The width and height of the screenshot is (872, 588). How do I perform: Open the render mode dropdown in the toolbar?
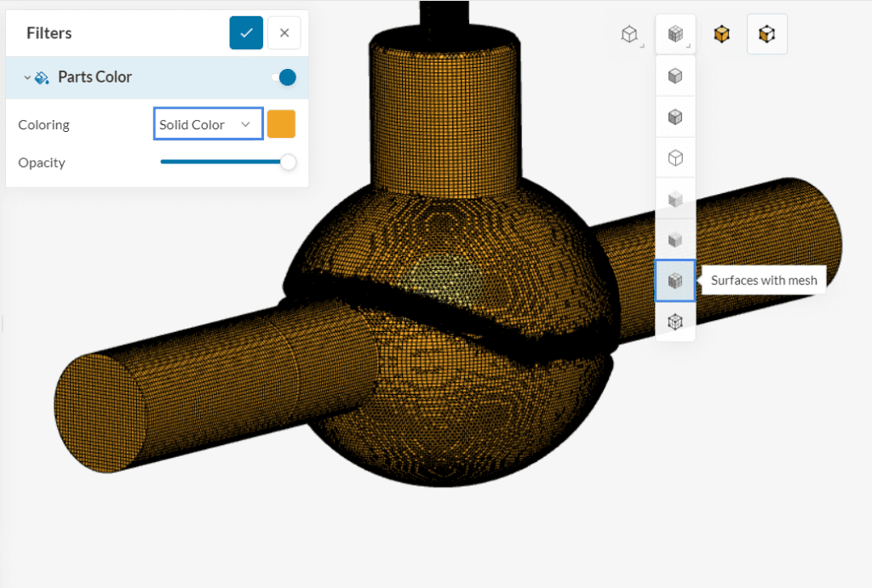(x=675, y=34)
